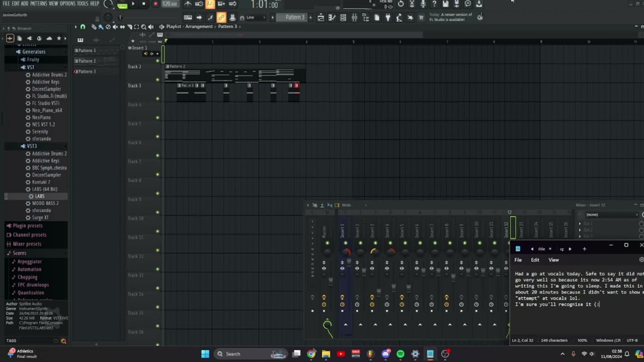
Task: Toggle link-to-controller chain icon
Action: click(x=221, y=18)
